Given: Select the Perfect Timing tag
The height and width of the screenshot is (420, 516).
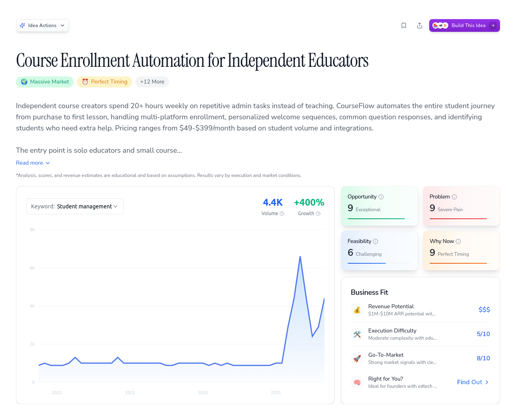Looking at the screenshot, I should tap(104, 82).
